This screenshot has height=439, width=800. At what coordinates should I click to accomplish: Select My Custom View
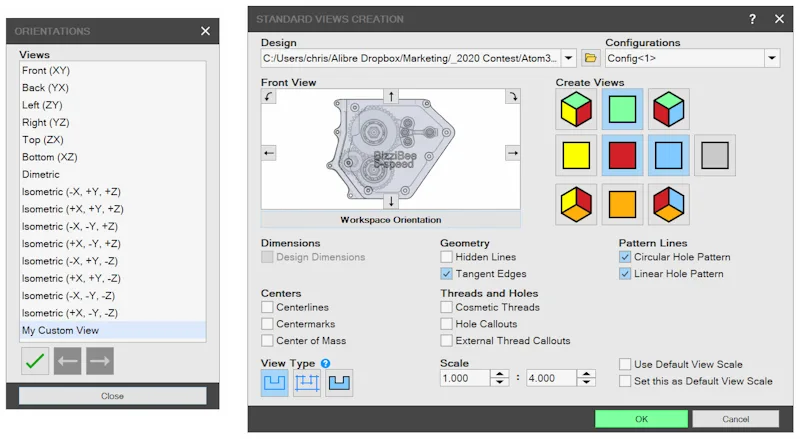point(113,331)
